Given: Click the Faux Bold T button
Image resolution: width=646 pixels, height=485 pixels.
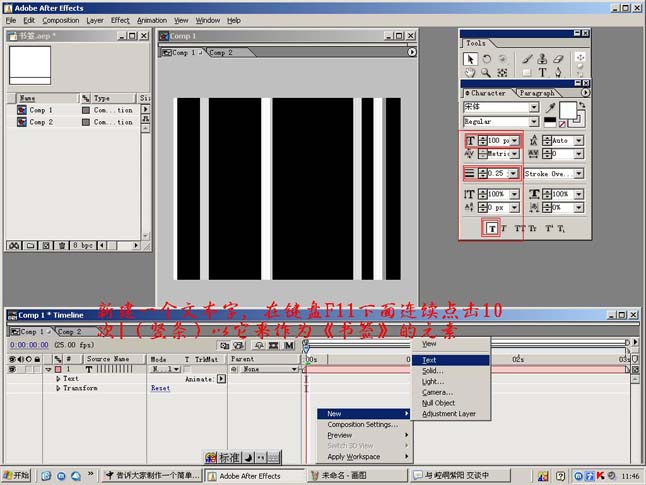Looking at the screenshot, I should pyautogui.click(x=492, y=229).
